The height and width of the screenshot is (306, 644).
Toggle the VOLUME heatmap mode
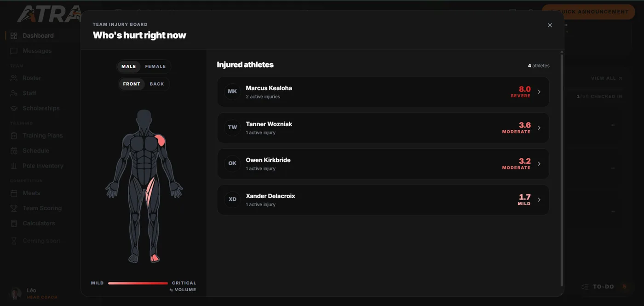click(183, 290)
